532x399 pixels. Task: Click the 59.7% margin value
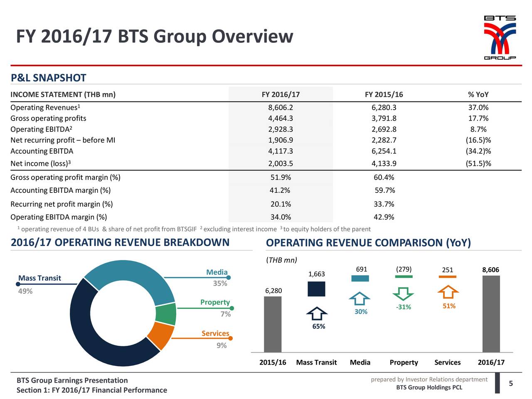tap(384, 190)
